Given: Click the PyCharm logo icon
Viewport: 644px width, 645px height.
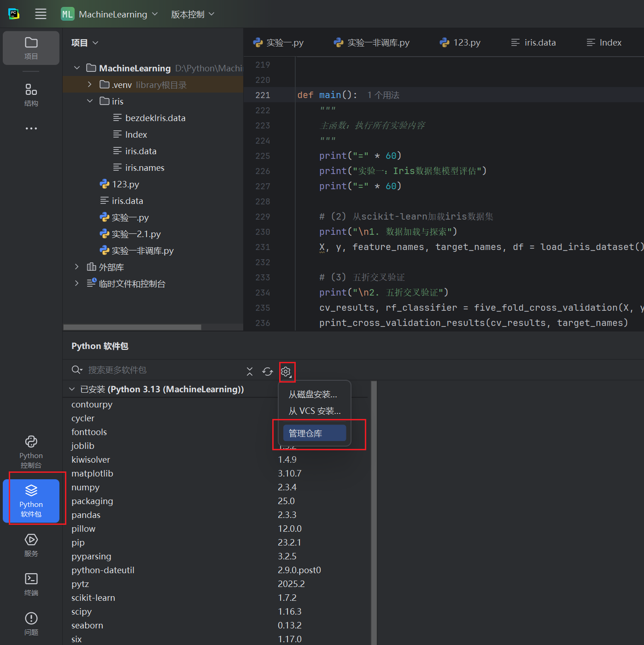Looking at the screenshot, I should tap(14, 14).
